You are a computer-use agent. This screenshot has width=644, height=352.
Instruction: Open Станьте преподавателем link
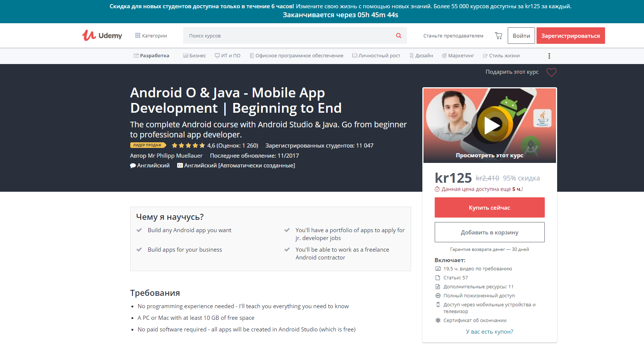453,36
